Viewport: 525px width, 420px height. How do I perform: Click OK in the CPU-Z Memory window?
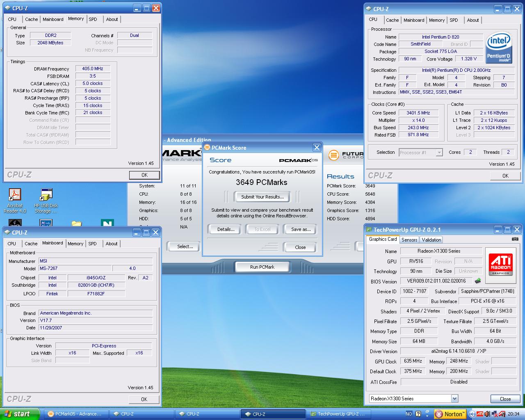pos(144,175)
